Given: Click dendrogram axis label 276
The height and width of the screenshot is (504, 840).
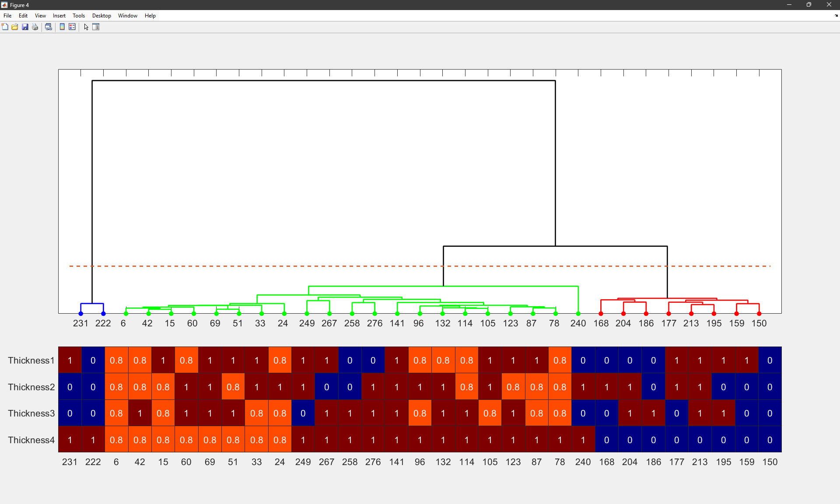Looking at the screenshot, I should pyautogui.click(x=374, y=323).
